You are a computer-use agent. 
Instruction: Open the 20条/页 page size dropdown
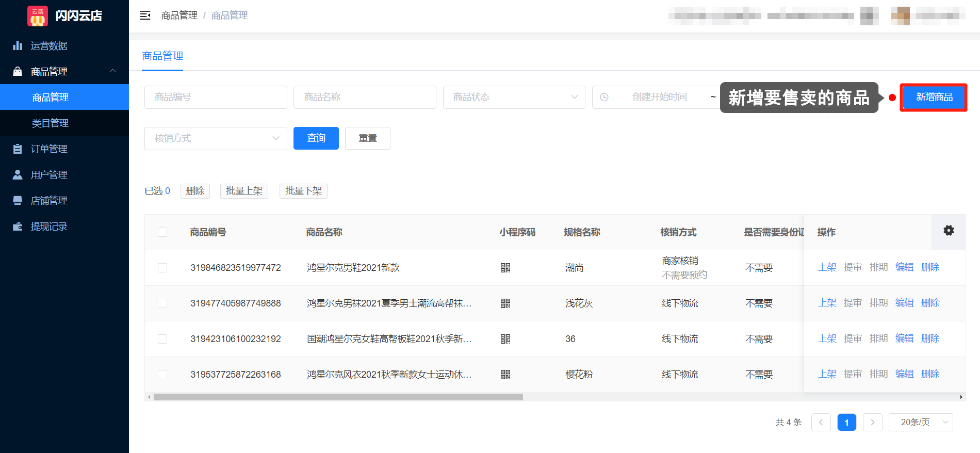tap(921, 422)
